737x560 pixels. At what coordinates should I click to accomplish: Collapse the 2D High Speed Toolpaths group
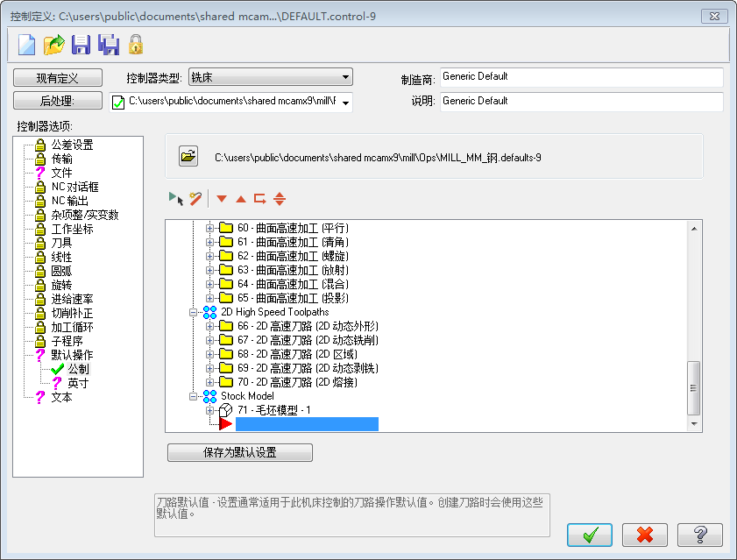[x=193, y=312]
